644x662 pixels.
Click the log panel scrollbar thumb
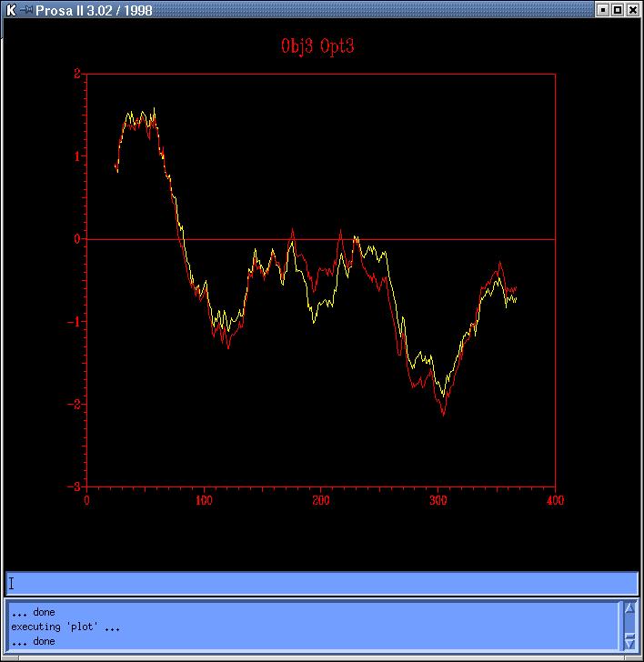point(629,625)
